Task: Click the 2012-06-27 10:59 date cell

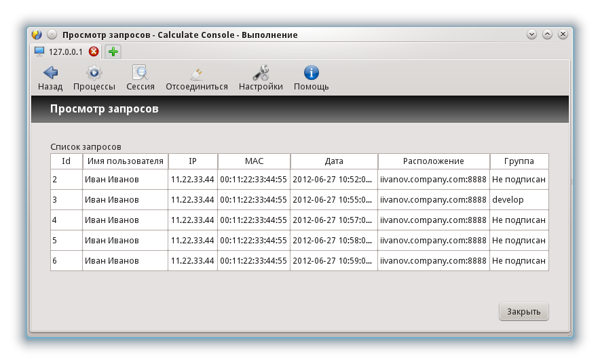Action: 334,261
